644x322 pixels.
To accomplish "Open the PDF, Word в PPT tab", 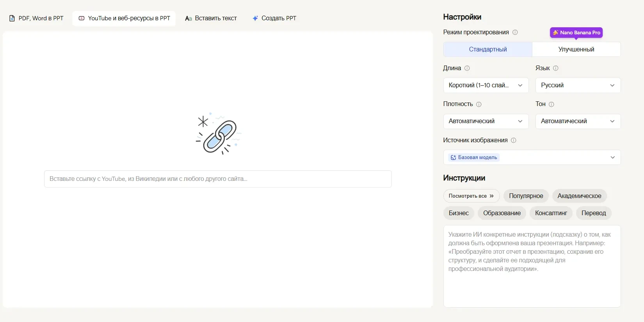I will 36,18.
